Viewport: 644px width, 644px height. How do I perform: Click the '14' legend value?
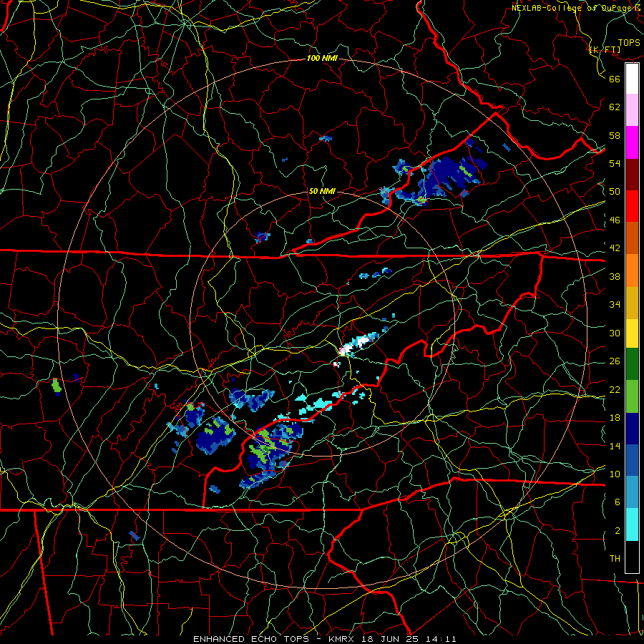tap(615, 446)
